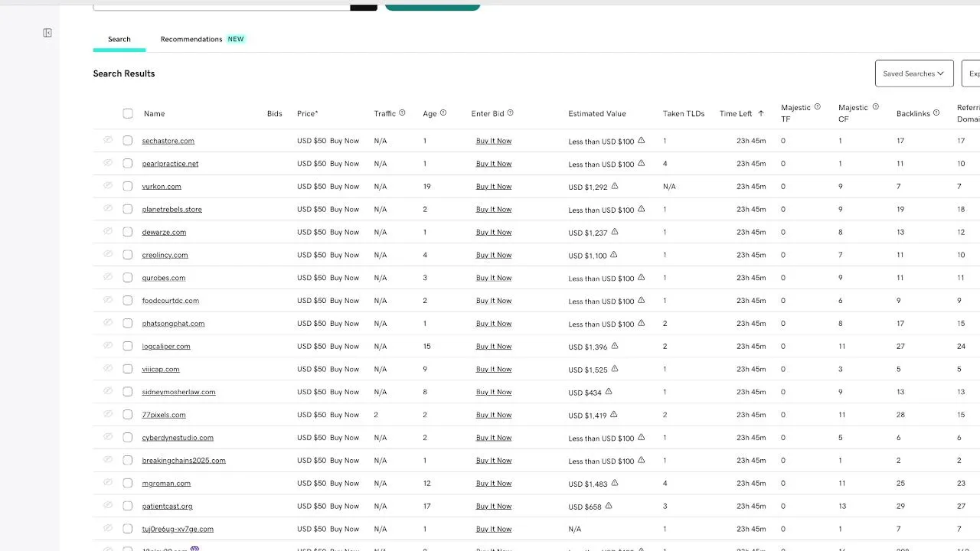
Task: Open the logcaliper.com domain link
Action: pyautogui.click(x=166, y=347)
